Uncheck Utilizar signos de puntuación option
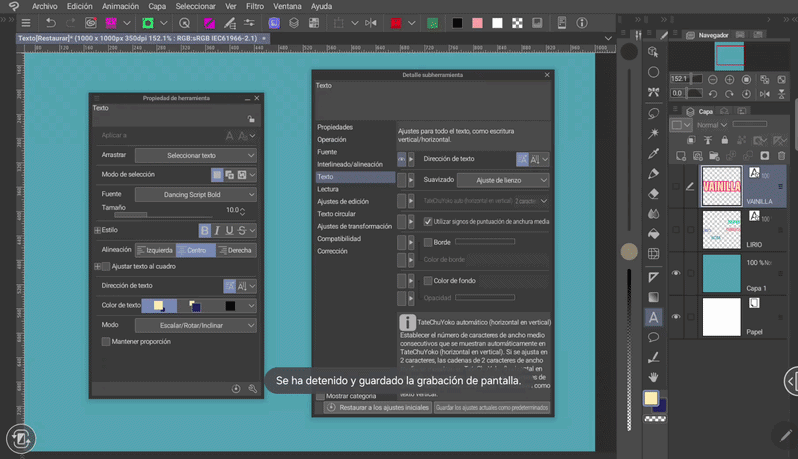The width and height of the screenshot is (798, 459). pos(428,221)
